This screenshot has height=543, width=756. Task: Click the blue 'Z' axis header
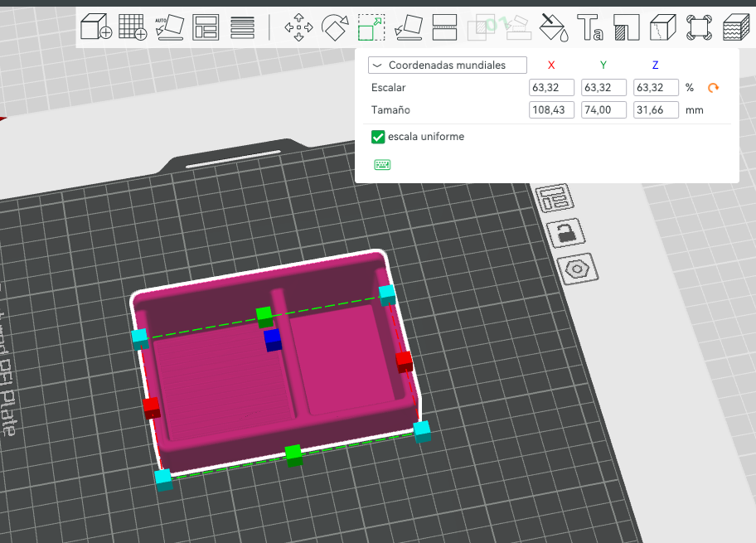point(655,65)
